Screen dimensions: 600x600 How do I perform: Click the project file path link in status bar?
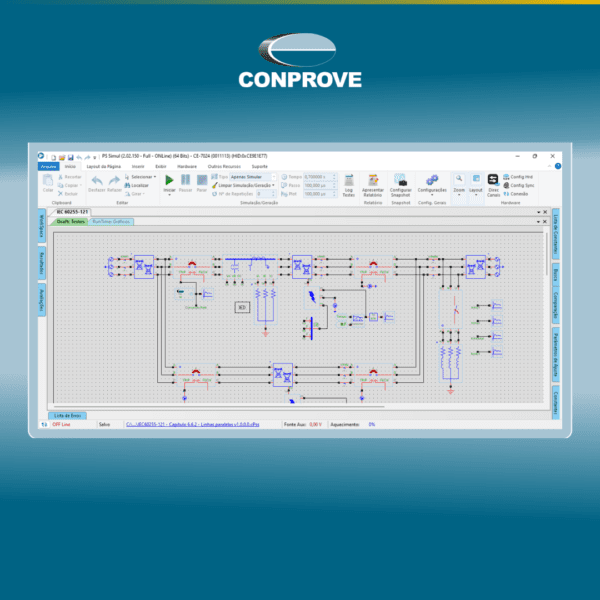192,424
